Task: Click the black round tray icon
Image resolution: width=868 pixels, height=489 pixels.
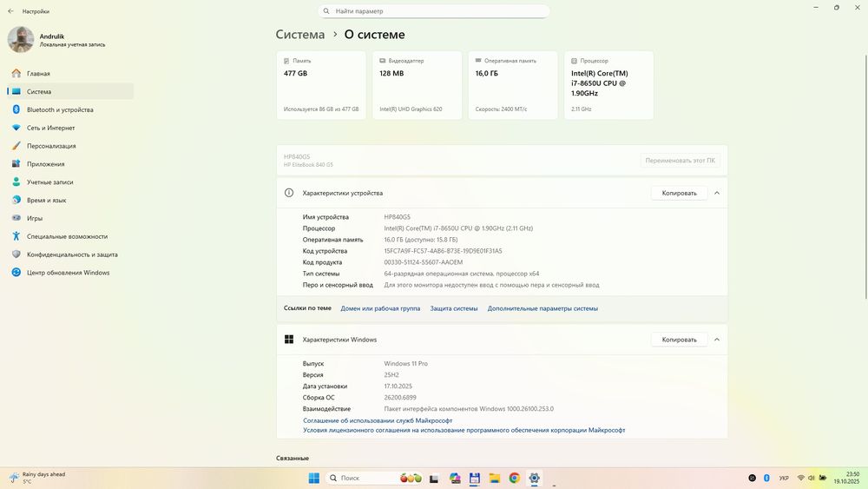Action: pyautogui.click(x=753, y=478)
